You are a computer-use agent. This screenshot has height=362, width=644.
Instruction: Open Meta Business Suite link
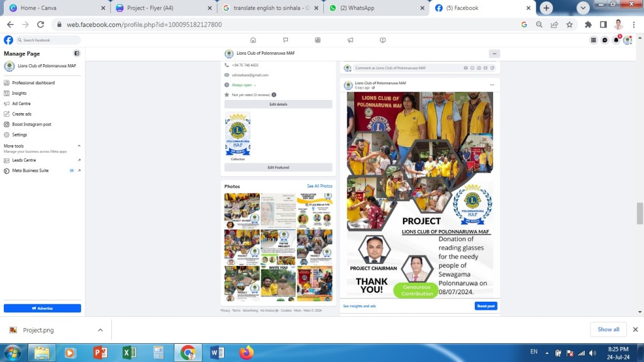tap(30, 170)
